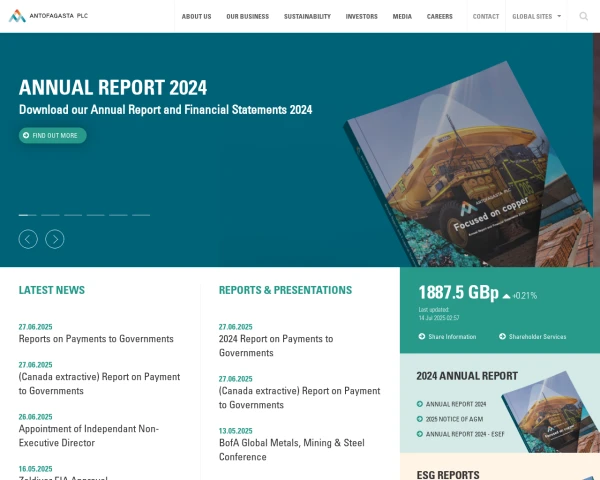
Task: Select the sixth carousel slide indicator
Action: (141, 215)
